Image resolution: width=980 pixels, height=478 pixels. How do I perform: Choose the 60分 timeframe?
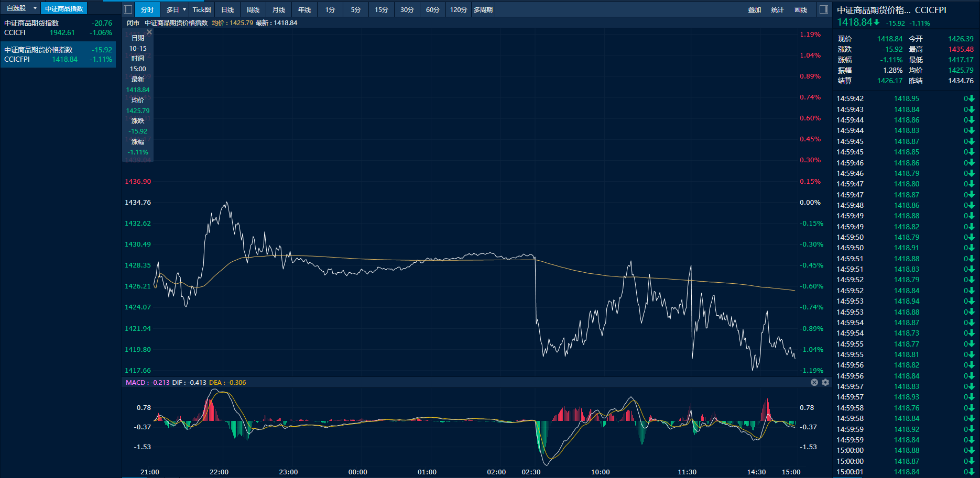(x=432, y=9)
